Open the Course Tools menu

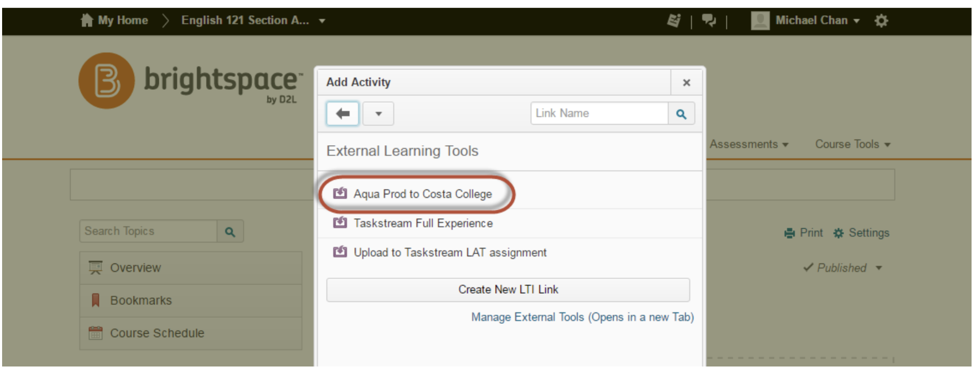coord(853,144)
